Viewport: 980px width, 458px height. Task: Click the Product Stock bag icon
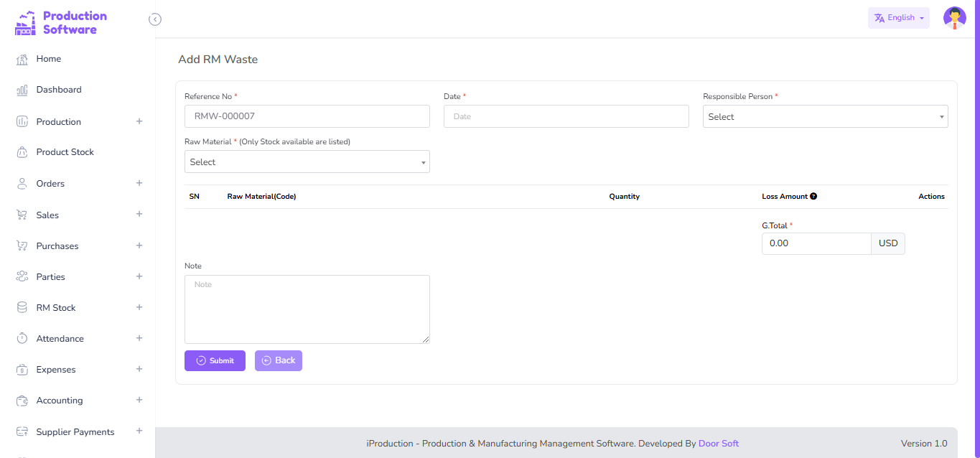tap(22, 152)
